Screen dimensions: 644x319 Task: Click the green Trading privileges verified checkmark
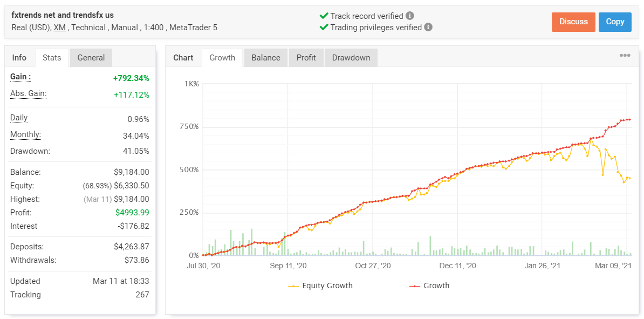click(324, 27)
